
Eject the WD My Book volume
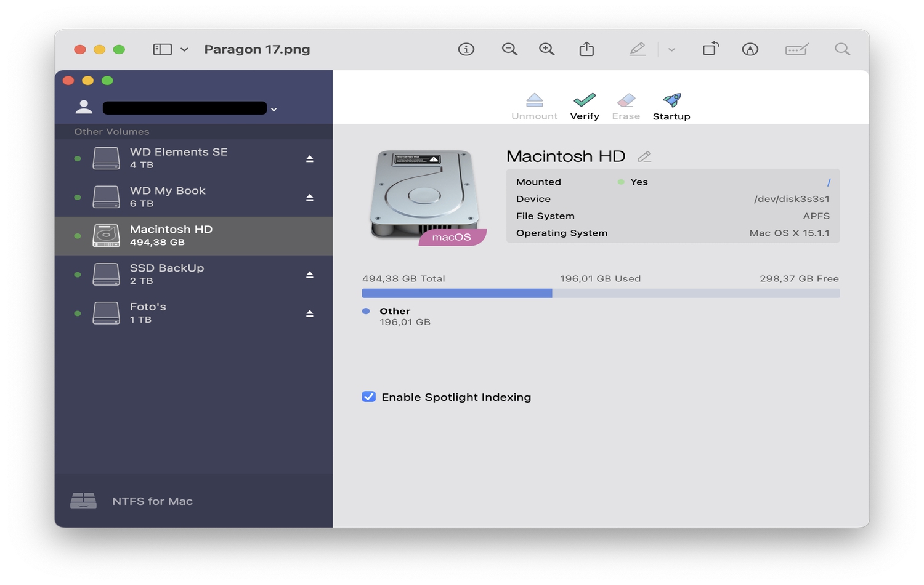point(310,198)
